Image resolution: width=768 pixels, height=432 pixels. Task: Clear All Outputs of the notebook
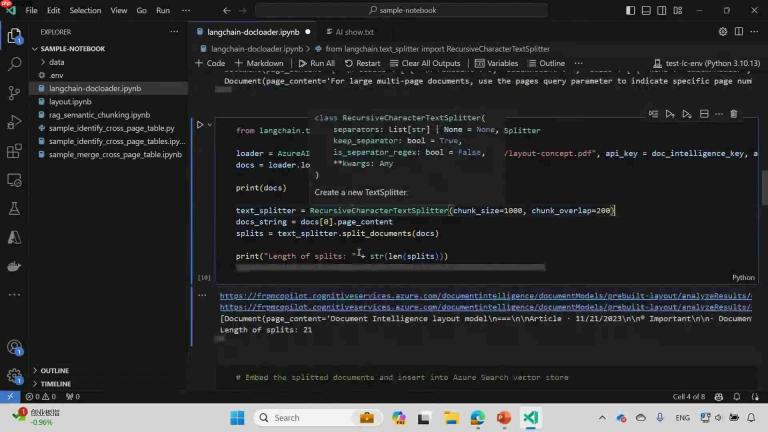pos(425,63)
